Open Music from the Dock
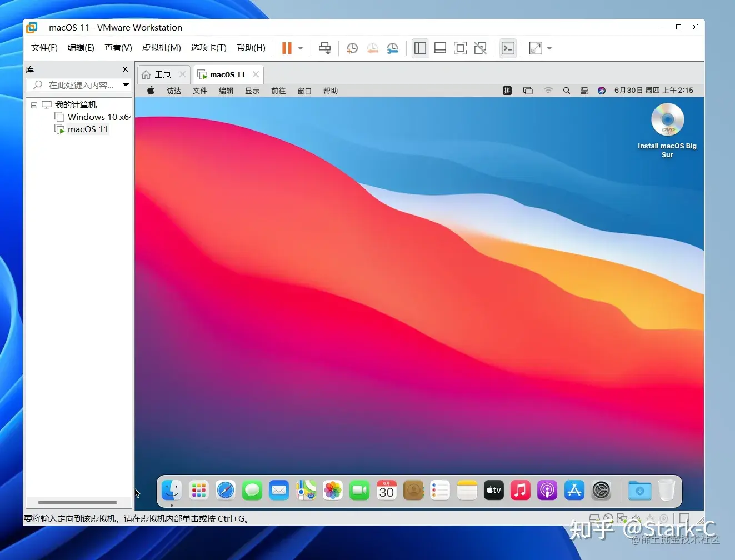Screen dimensions: 735x560 pyautogui.click(x=521, y=490)
